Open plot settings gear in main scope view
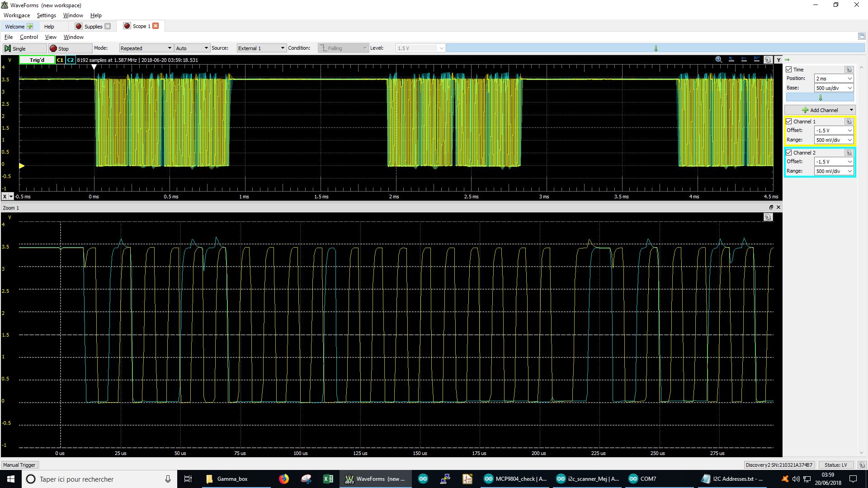This screenshot has height=488, width=868. coord(768,60)
